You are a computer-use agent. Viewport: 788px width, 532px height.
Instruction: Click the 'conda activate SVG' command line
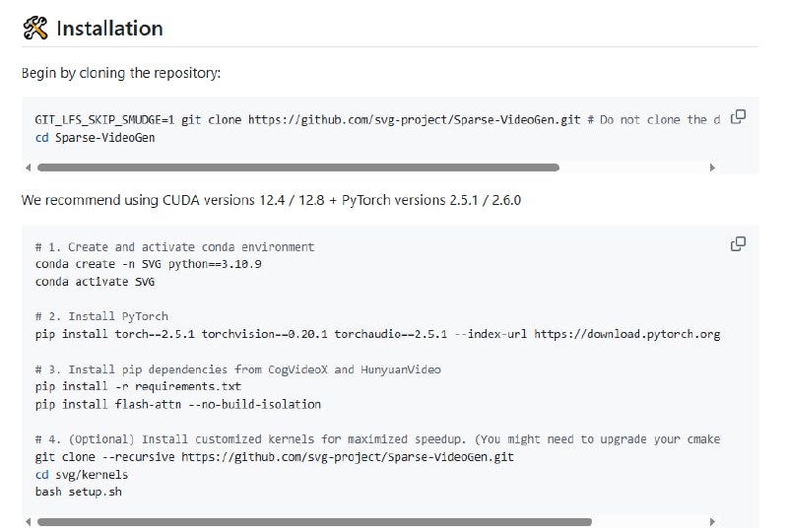tap(95, 282)
